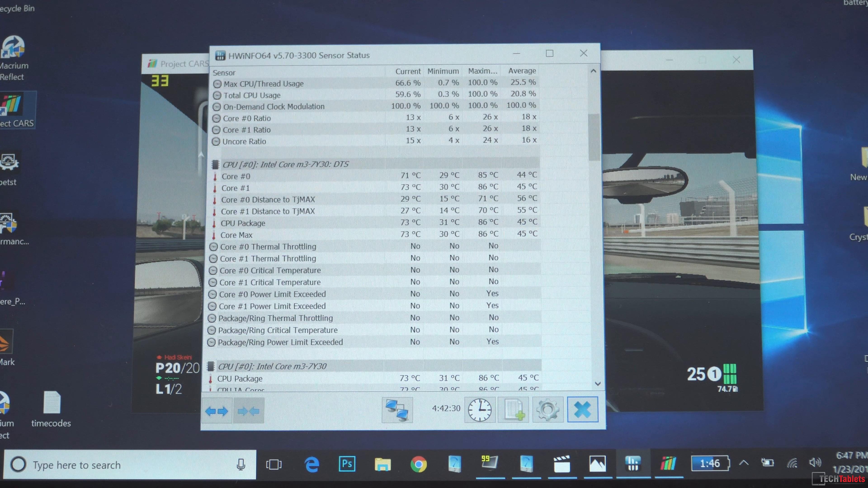Viewport: 868px width, 488px height.
Task: Select the On-Demand Clock Modulation row
Action: point(376,106)
